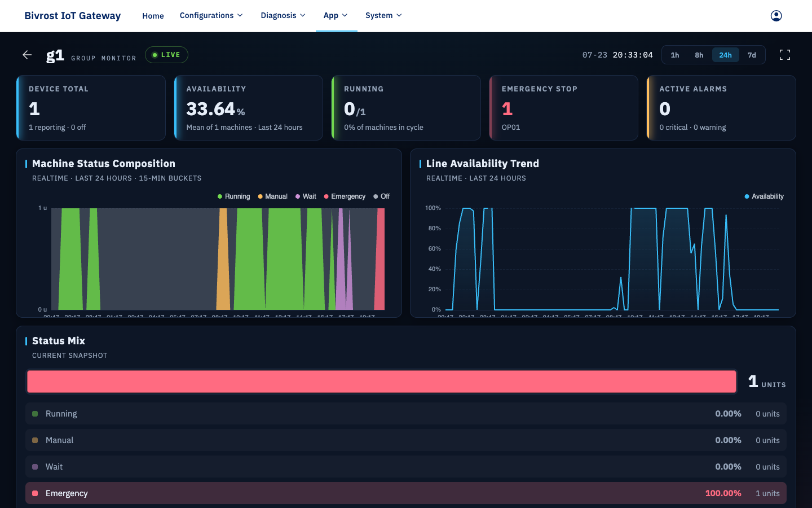Open the App menu tab

coord(336,16)
